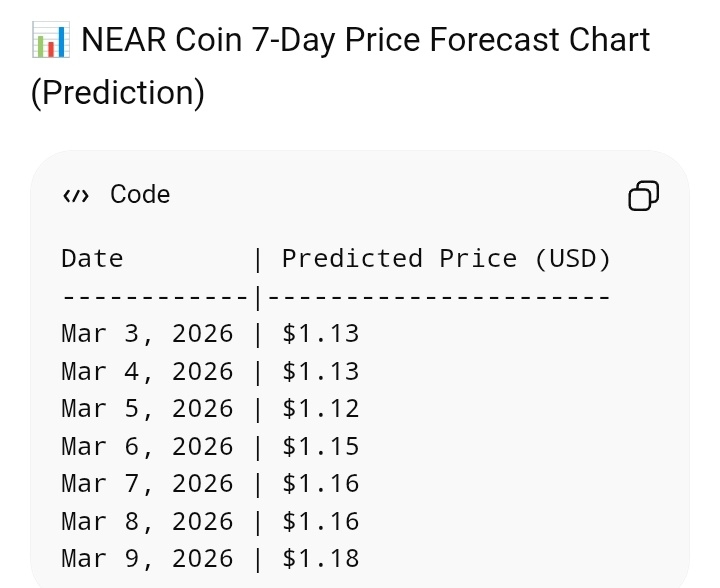
Task: Click the NEAR Coin 7-Day Price Forecast heading
Action: point(365,40)
